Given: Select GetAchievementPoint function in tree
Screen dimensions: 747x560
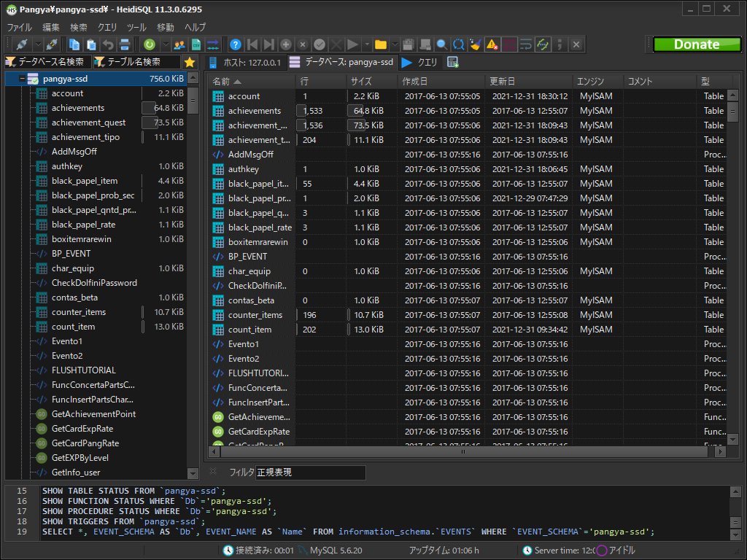Looking at the screenshot, I should click(x=94, y=414).
